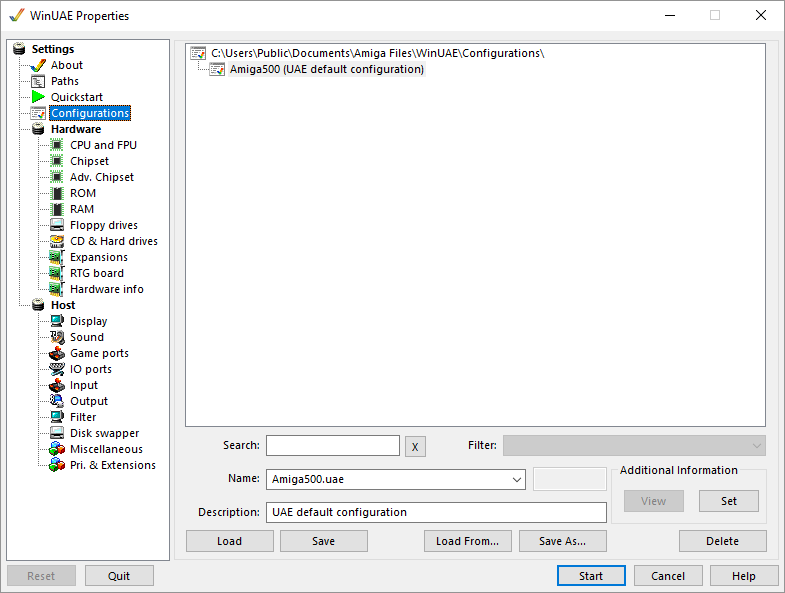Open the Floppy drives settings page
Viewport: 785px width, 593px height.
tap(104, 225)
